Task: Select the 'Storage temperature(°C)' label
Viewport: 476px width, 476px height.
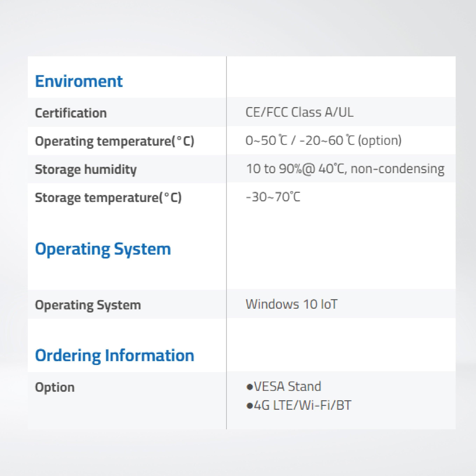Action: [x=108, y=198]
